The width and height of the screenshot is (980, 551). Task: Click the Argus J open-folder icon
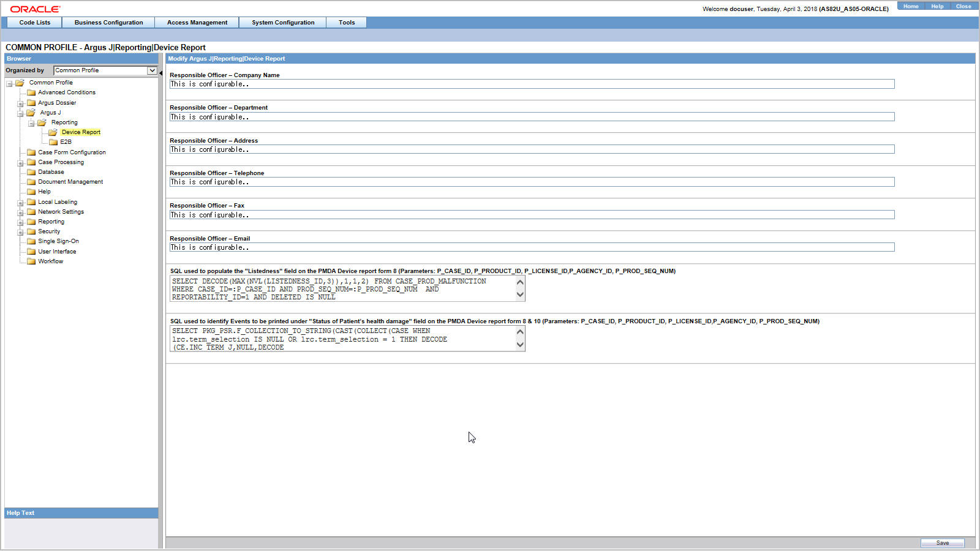tap(31, 113)
